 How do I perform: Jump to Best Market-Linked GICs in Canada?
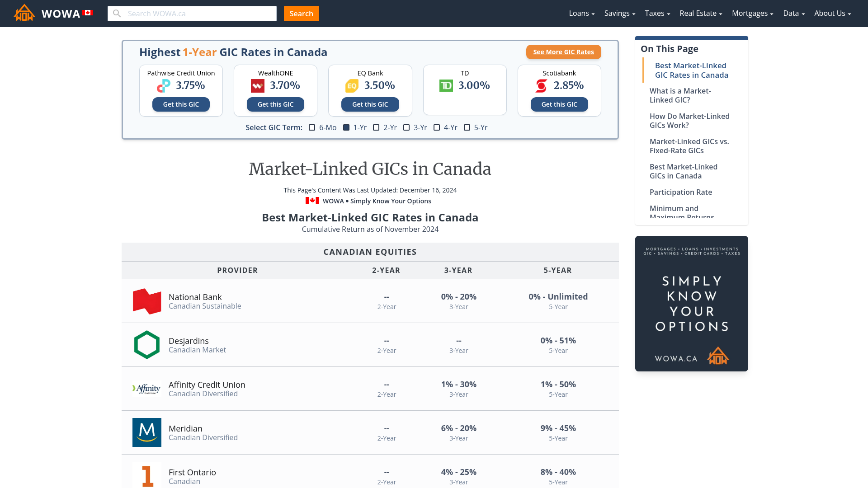coord(684,171)
